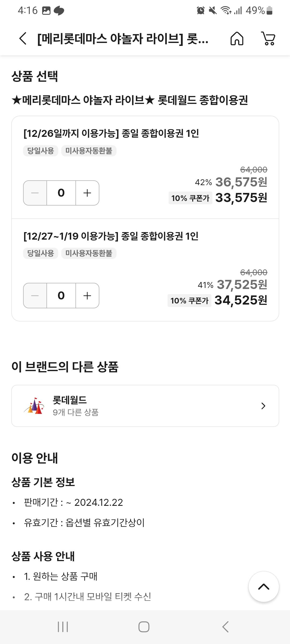The image size is (290, 644).
Task: Decrease quantity for 12/26 ticket
Action: point(35,193)
